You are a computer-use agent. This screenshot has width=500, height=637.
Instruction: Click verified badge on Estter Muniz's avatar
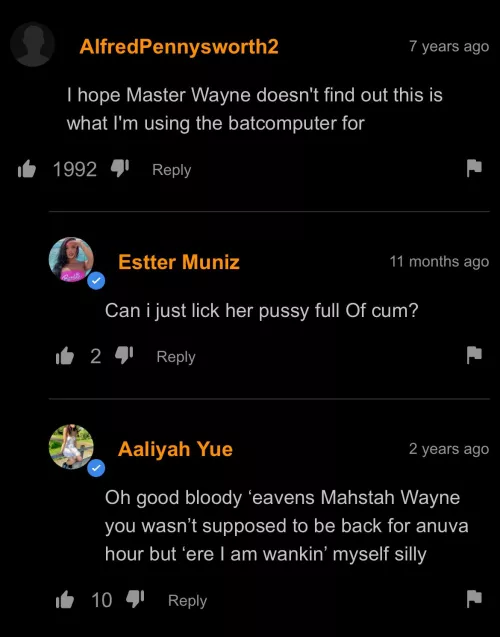96,281
